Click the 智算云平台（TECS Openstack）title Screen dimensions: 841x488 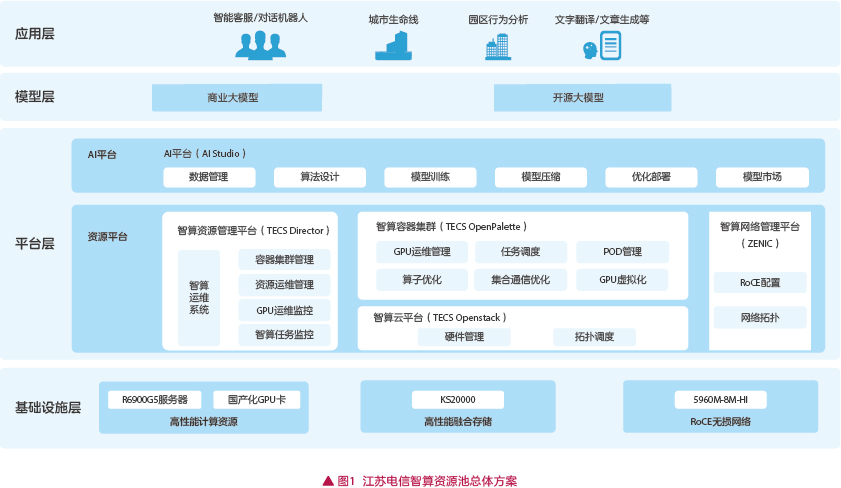click(x=440, y=317)
